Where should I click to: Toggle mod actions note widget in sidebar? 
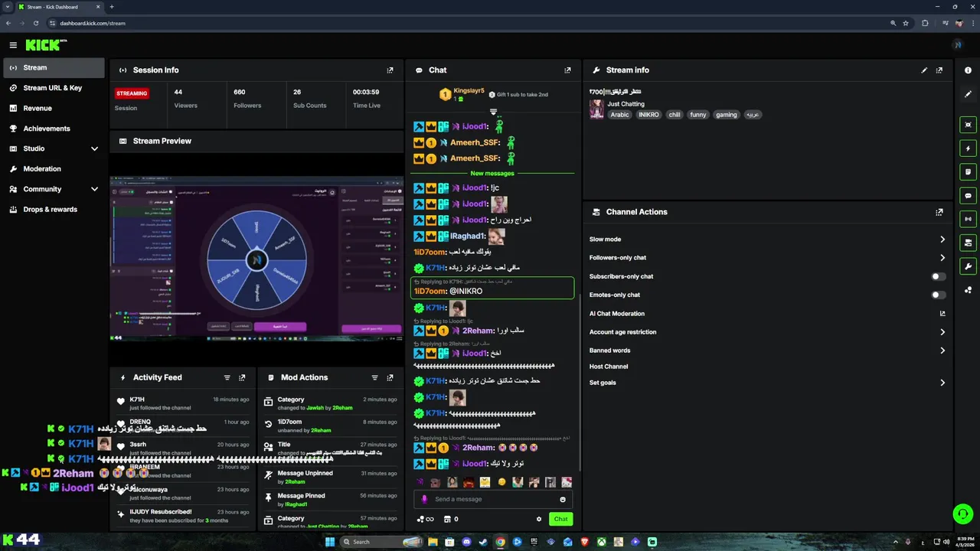tap(969, 171)
